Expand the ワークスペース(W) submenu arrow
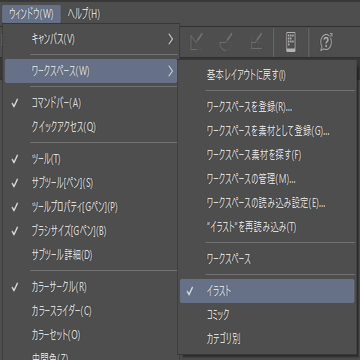Viewport: 360px width, 360px height. pyautogui.click(x=171, y=71)
